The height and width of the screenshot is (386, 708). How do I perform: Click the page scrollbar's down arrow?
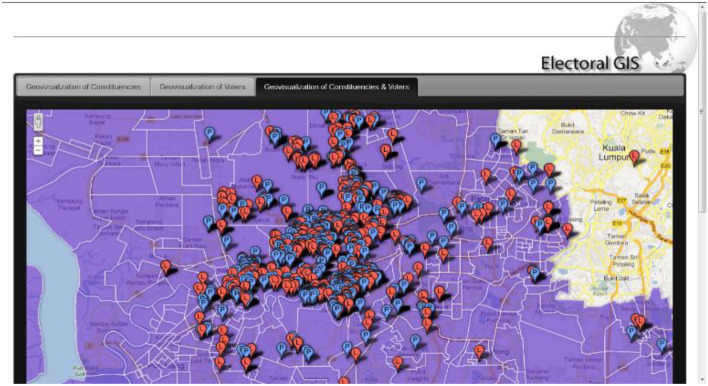(x=701, y=380)
